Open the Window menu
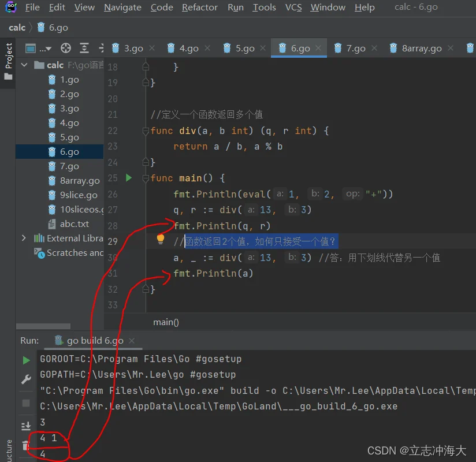Screen dimensions: 476x462 click(328, 8)
